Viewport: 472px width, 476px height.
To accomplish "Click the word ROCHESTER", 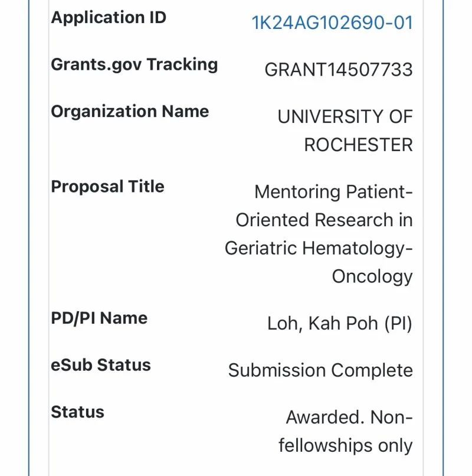I will (358, 145).
